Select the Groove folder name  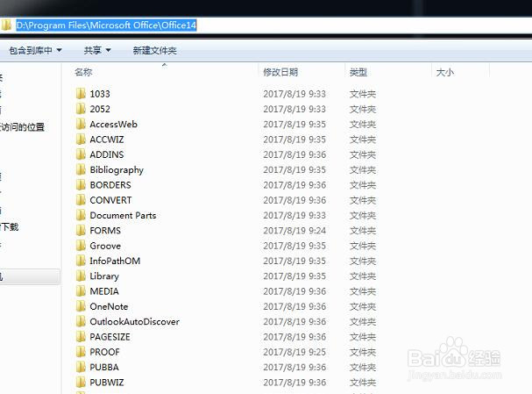pyautogui.click(x=105, y=246)
